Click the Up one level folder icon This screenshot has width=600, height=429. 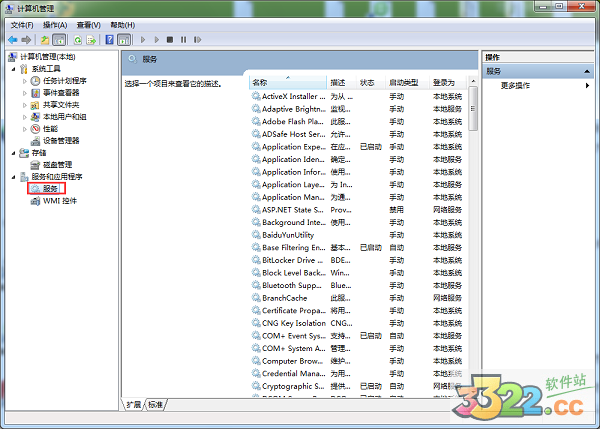45,39
